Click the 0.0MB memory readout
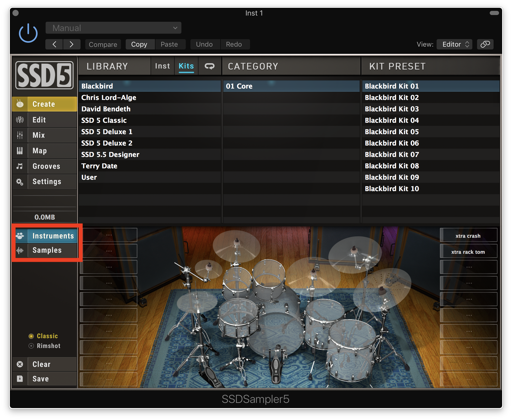The width and height of the screenshot is (512, 420). click(45, 217)
